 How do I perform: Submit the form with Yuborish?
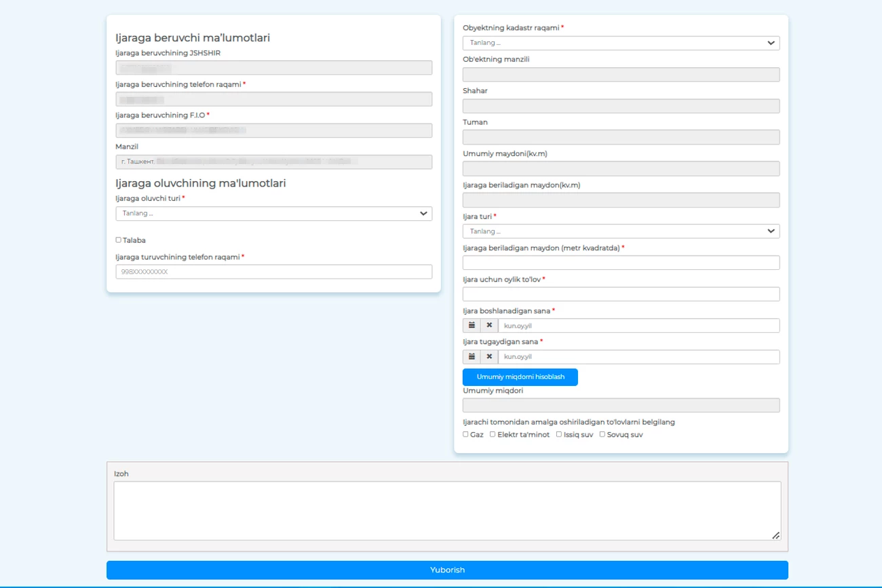pos(447,570)
